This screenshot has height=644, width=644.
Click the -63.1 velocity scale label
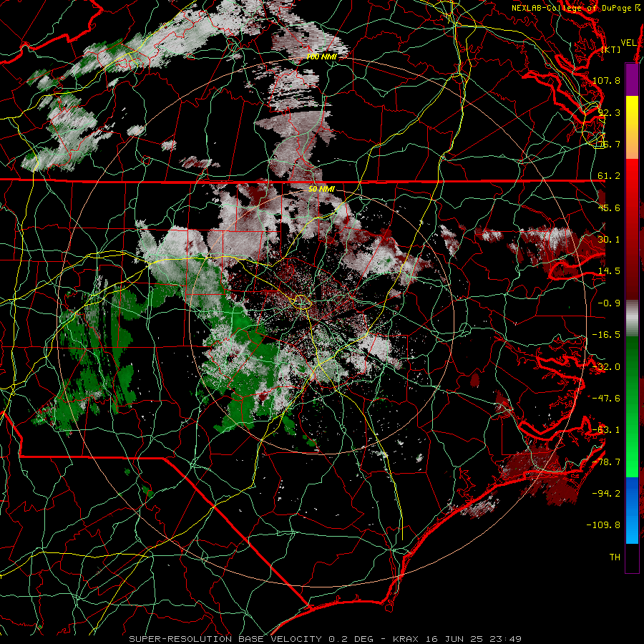pos(606,430)
